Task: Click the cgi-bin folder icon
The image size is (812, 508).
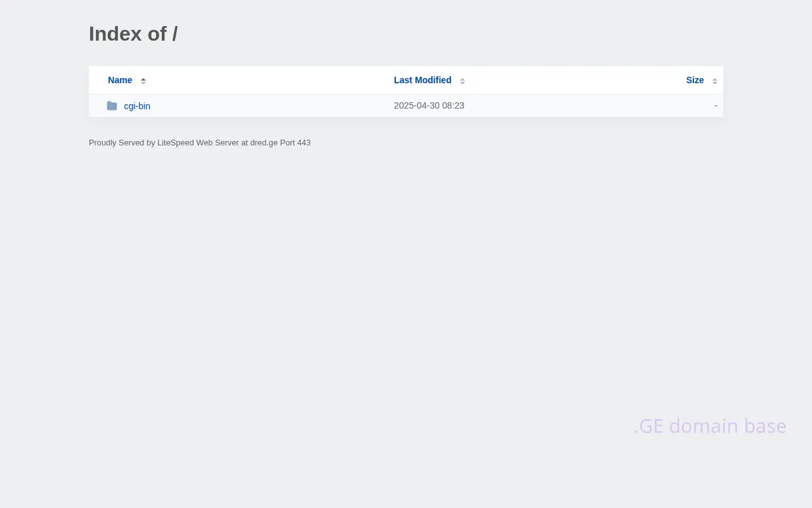Action: click(x=112, y=106)
